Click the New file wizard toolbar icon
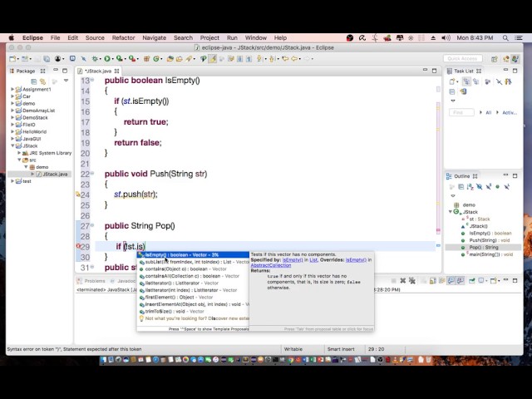The width and height of the screenshot is (532, 399). click(12, 59)
